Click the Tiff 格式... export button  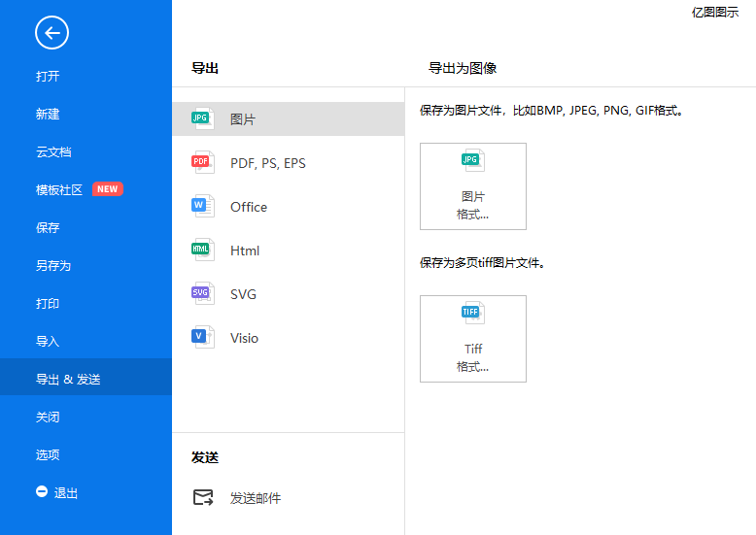[473, 339]
